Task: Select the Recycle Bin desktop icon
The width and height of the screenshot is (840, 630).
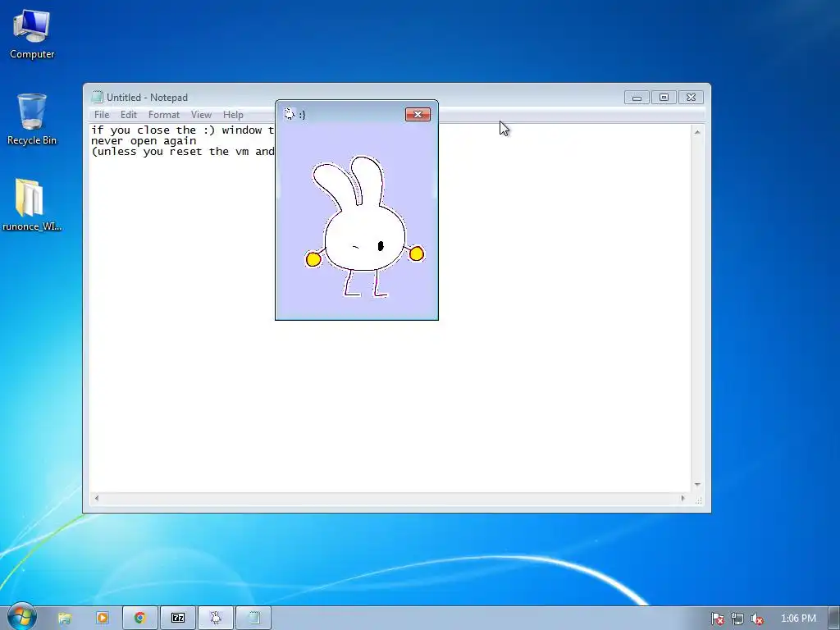Action: [32, 120]
